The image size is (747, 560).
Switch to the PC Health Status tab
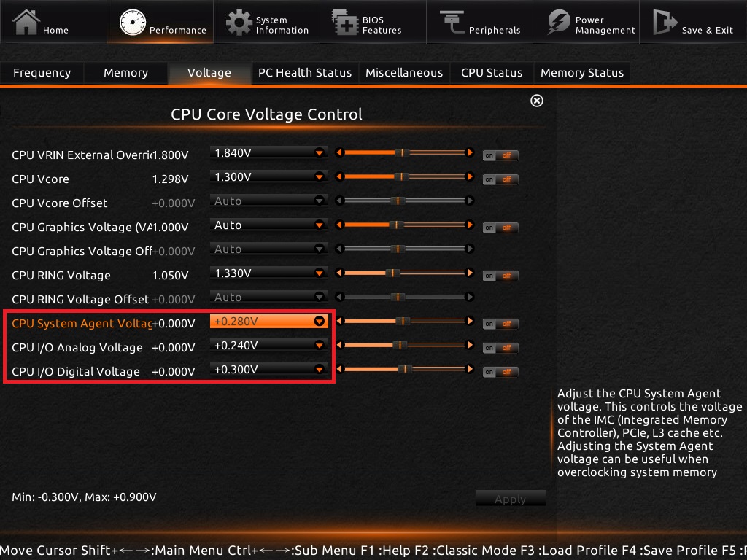(x=305, y=73)
